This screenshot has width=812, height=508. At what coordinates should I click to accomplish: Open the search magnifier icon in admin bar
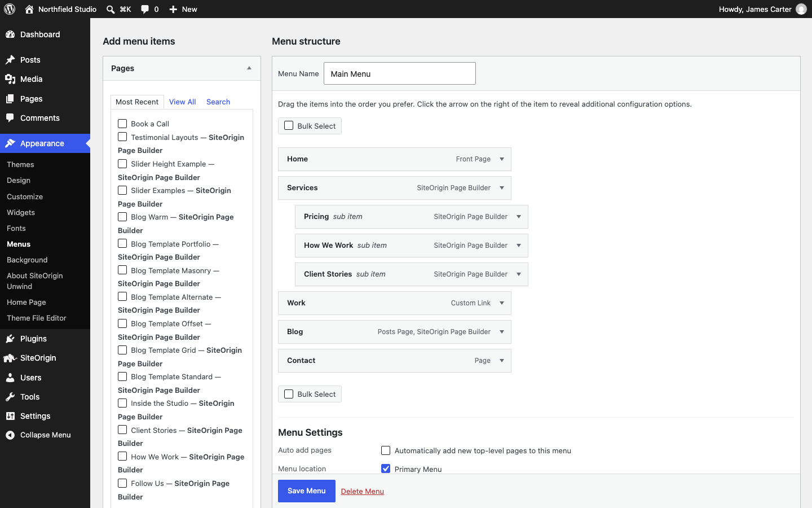tap(111, 9)
